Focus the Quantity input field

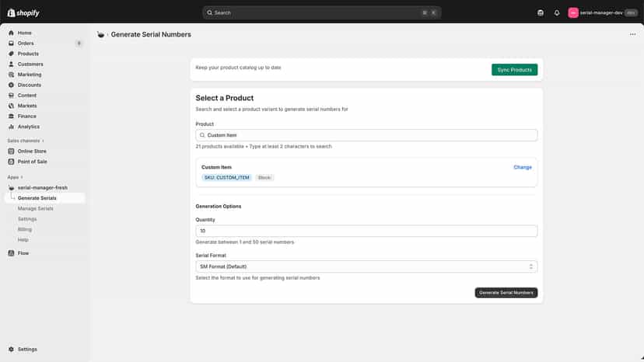[x=366, y=231]
